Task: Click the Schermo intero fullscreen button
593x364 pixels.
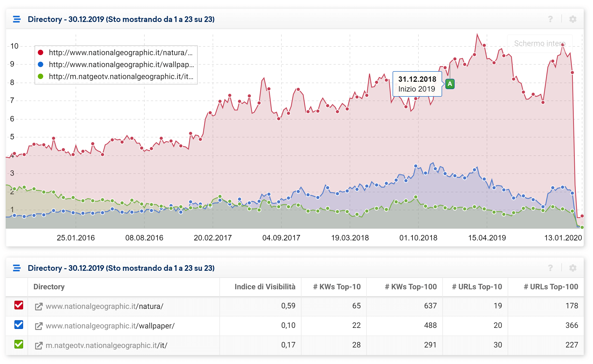Action: 540,43
